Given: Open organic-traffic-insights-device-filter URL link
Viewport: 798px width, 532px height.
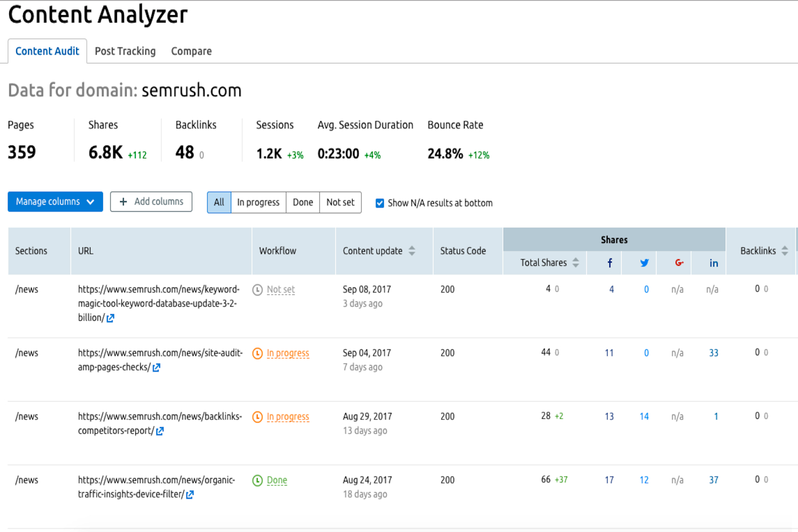Looking at the screenshot, I should pos(156,487).
